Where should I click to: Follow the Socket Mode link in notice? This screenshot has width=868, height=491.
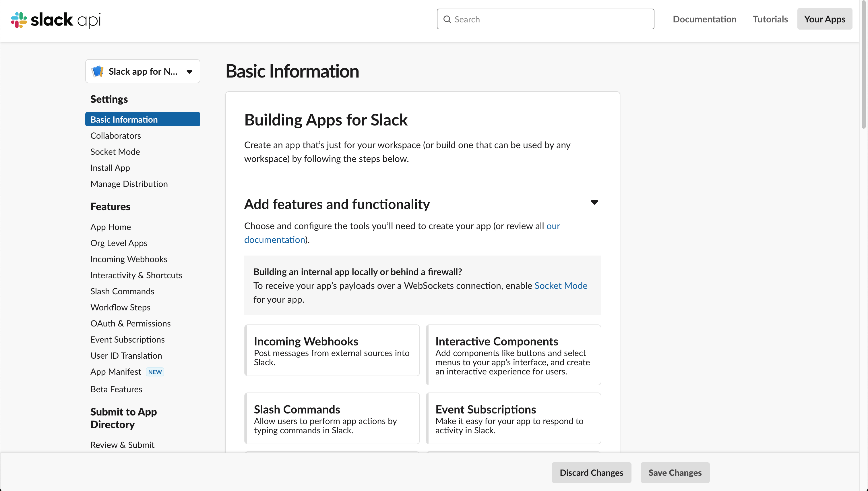tap(561, 285)
